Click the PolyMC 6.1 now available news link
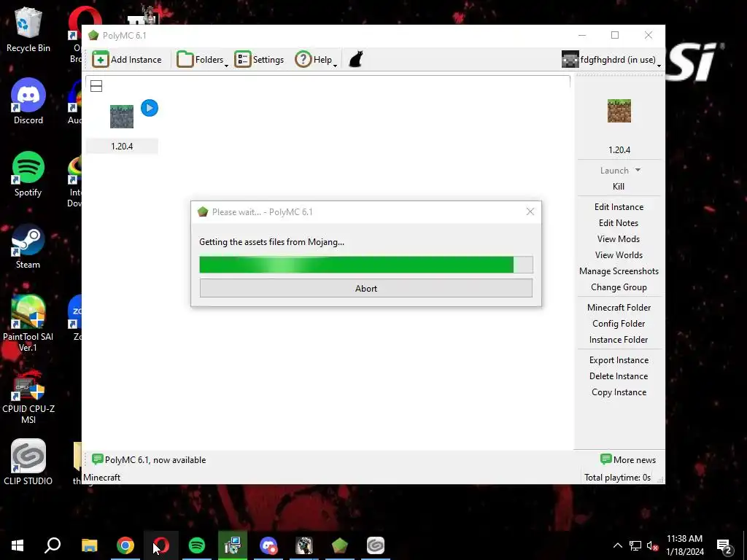The image size is (747, 560). pyautogui.click(x=155, y=460)
